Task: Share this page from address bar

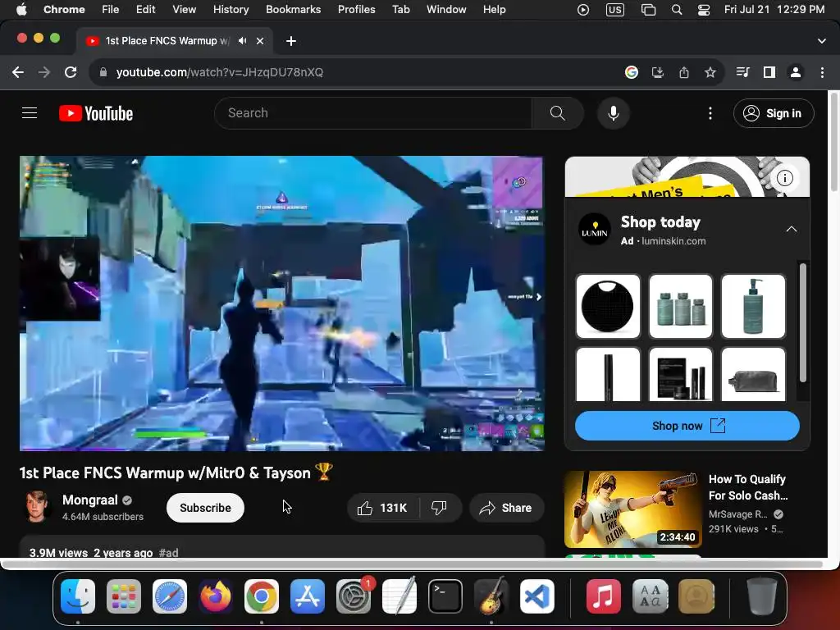Action: point(684,72)
